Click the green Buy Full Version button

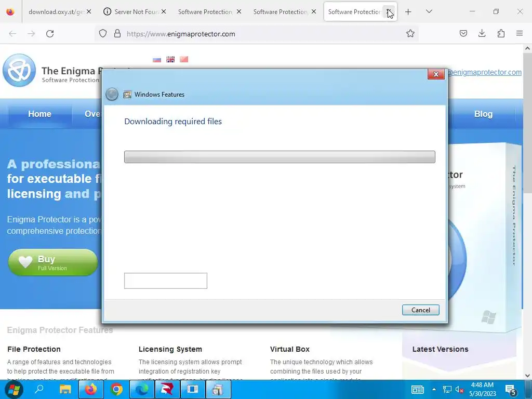(x=52, y=262)
